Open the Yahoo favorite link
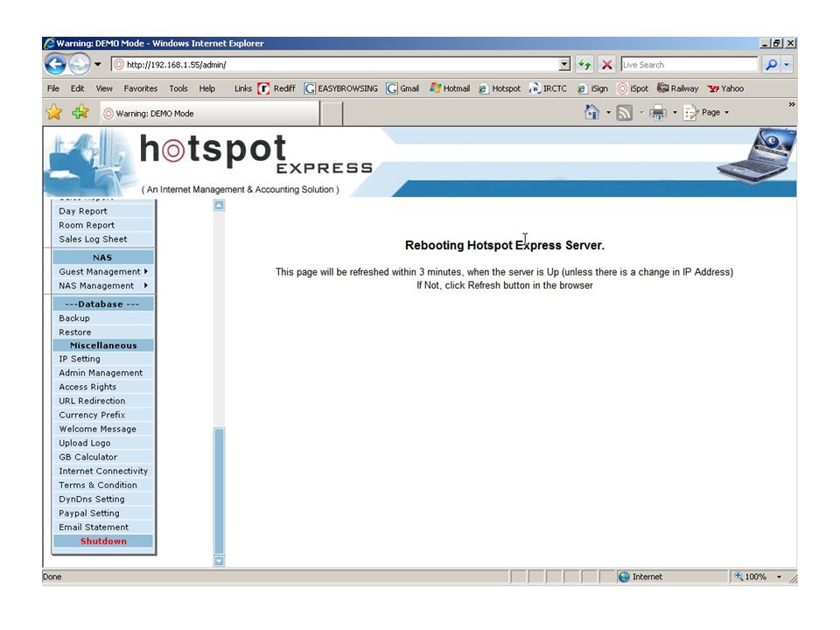 (x=725, y=88)
